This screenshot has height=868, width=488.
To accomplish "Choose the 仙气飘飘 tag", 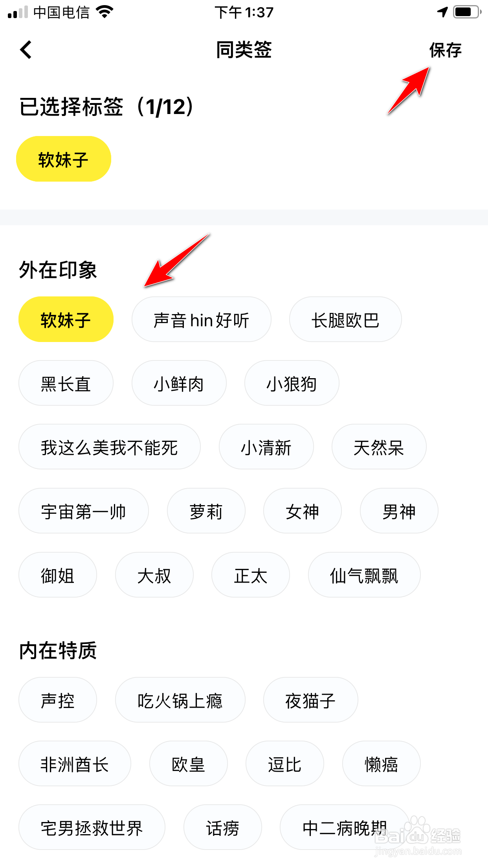I will 364,575.
